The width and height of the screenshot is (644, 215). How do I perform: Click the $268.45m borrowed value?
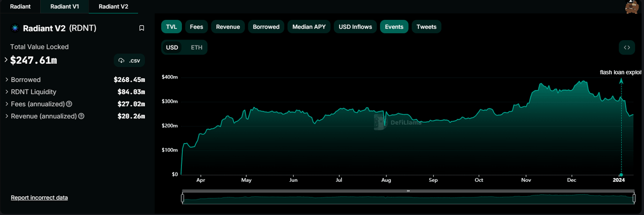pos(129,79)
